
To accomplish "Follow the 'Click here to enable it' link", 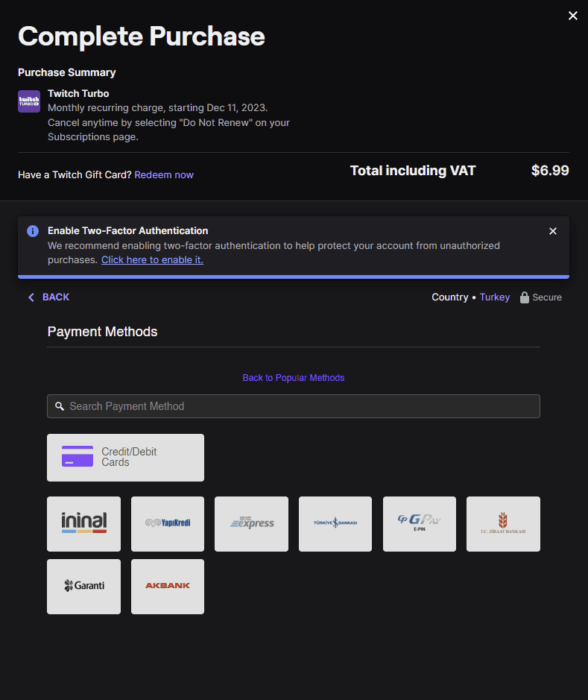I will tap(152, 260).
